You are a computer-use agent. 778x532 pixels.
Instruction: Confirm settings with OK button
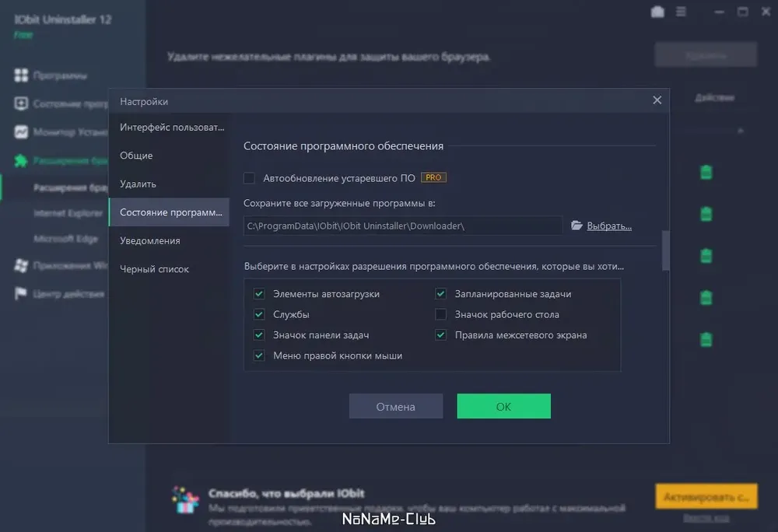click(x=503, y=406)
